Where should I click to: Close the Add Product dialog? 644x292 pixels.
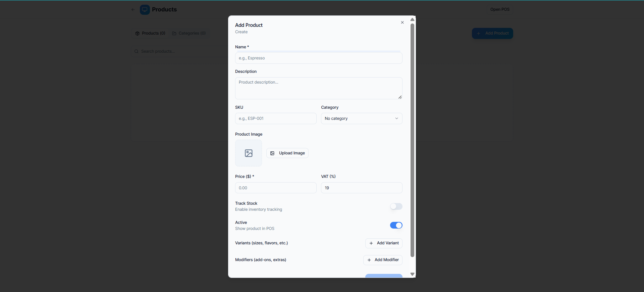tap(402, 22)
